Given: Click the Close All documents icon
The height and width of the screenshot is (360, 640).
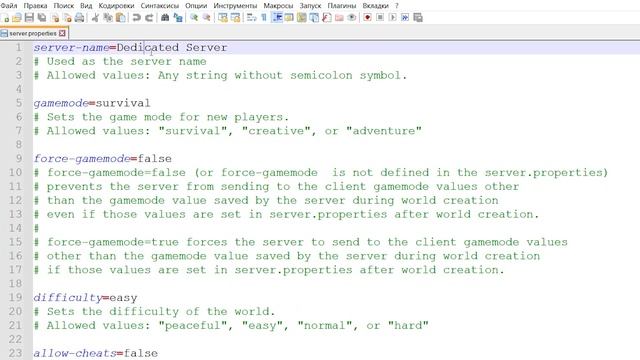Looking at the screenshot, I should [67, 18].
